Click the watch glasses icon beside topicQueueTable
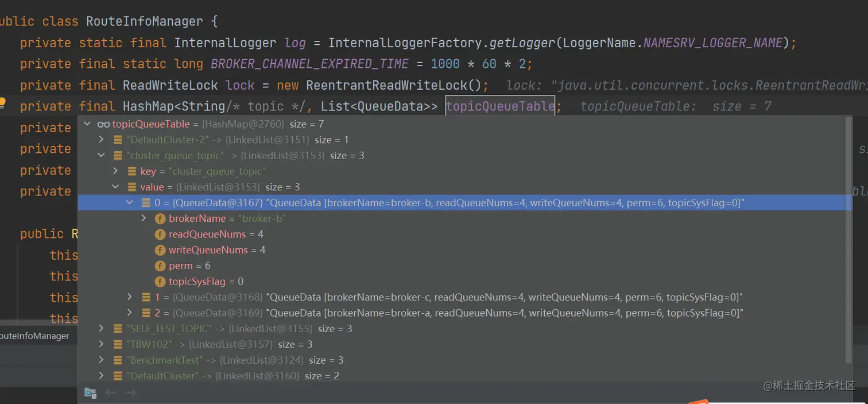The height and width of the screenshot is (404, 868). pyautogui.click(x=103, y=124)
